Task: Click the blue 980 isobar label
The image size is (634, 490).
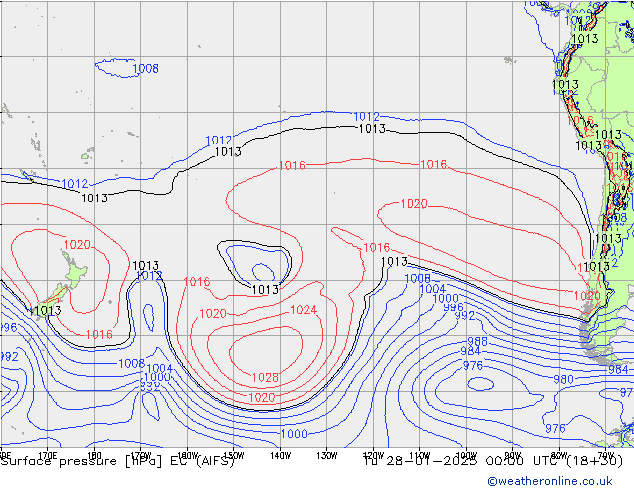Action: point(563,379)
